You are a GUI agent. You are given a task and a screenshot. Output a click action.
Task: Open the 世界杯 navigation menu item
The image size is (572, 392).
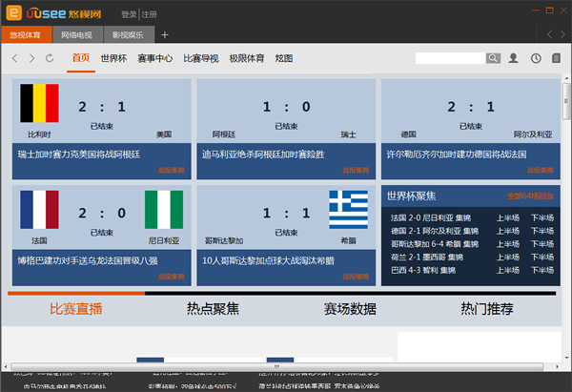[x=113, y=58]
